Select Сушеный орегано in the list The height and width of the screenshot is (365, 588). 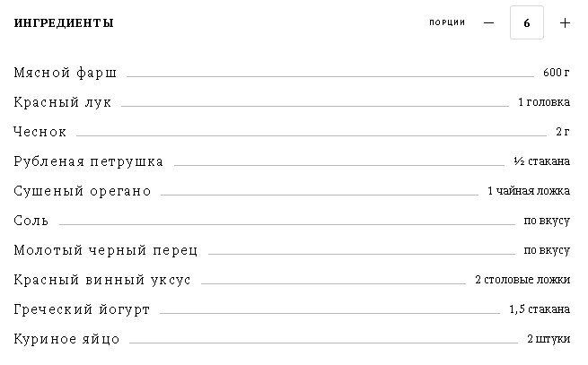(83, 191)
